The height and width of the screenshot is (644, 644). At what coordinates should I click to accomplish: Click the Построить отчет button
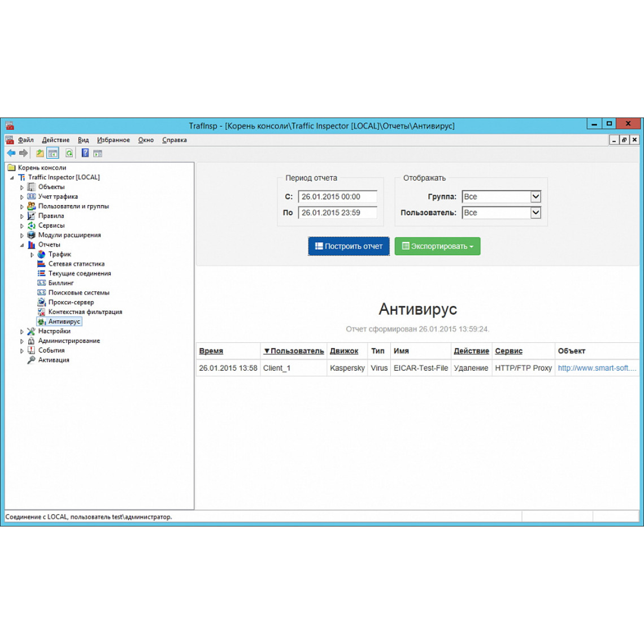pyautogui.click(x=349, y=246)
